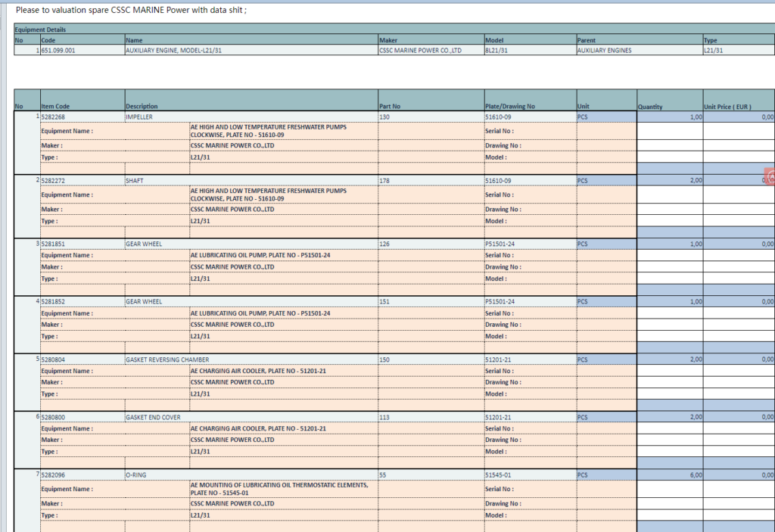Click AE LUBRICATING OIL PUMP text under item 5281851
The height and width of the screenshot is (532, 775).
tap(260, 255)
